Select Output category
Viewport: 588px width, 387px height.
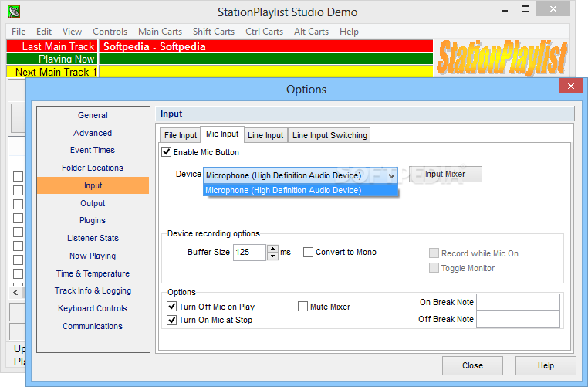click(x=93, y=203)
